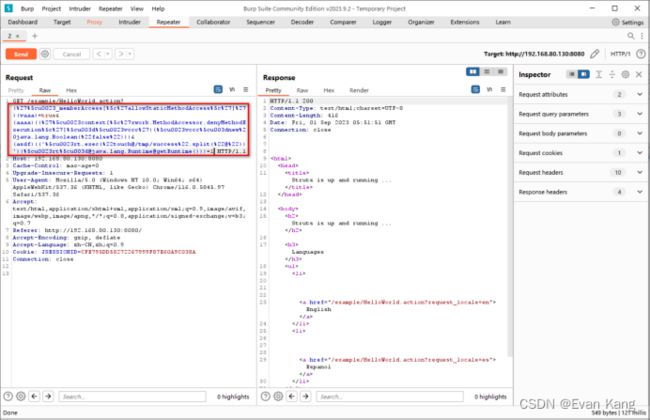650x420 pixels.
Task: Open Response editor hamburger menu
Action: tap(503, 89)
